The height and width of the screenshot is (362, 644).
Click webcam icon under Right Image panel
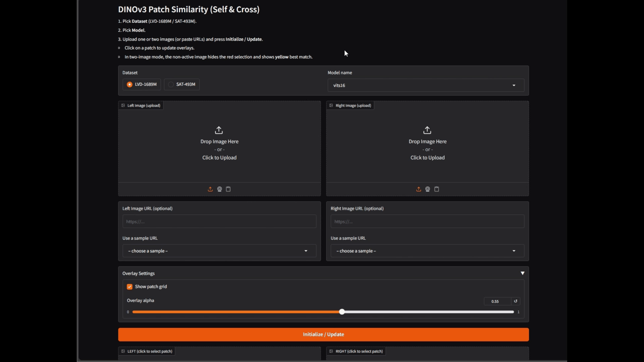428,189
